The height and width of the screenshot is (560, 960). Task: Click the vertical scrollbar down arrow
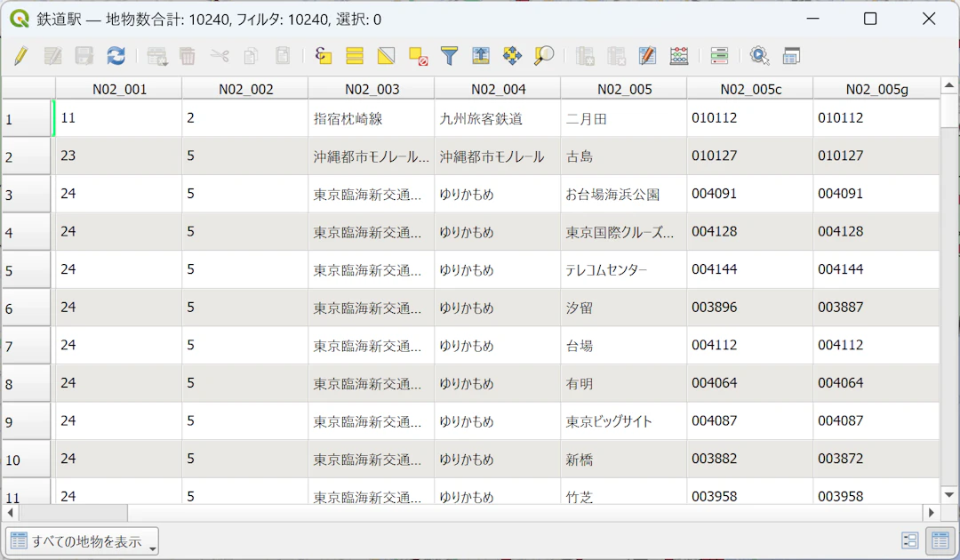point(949,494)
